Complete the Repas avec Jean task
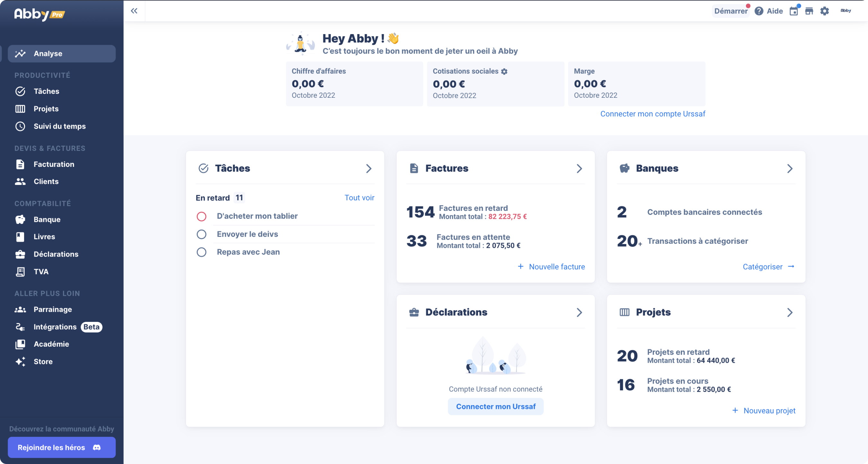 (201, 252)
